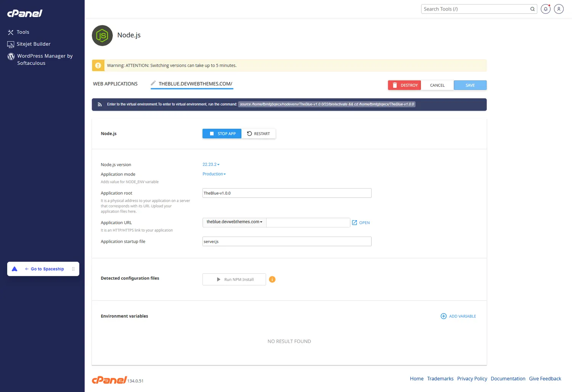The image size is (572, 392).
Task: Click the source command text in banner
Action: 327,104
